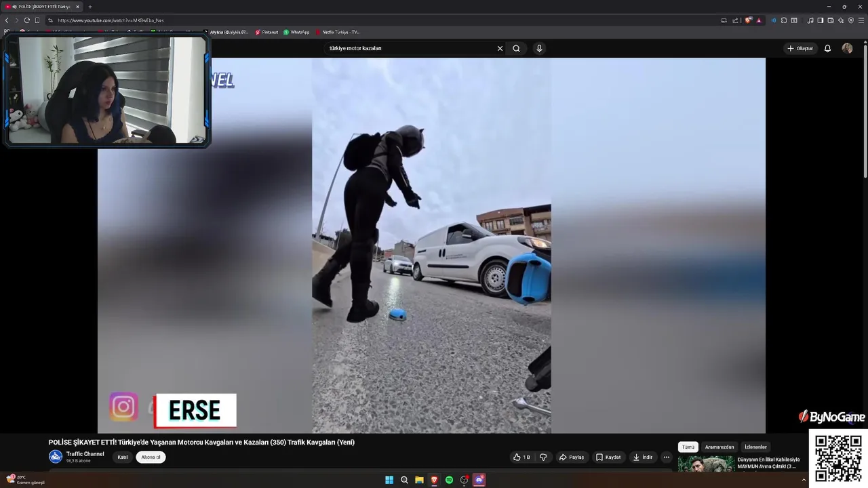Open the Windows Start menu

pyautogui.click(x=389, y=480)
